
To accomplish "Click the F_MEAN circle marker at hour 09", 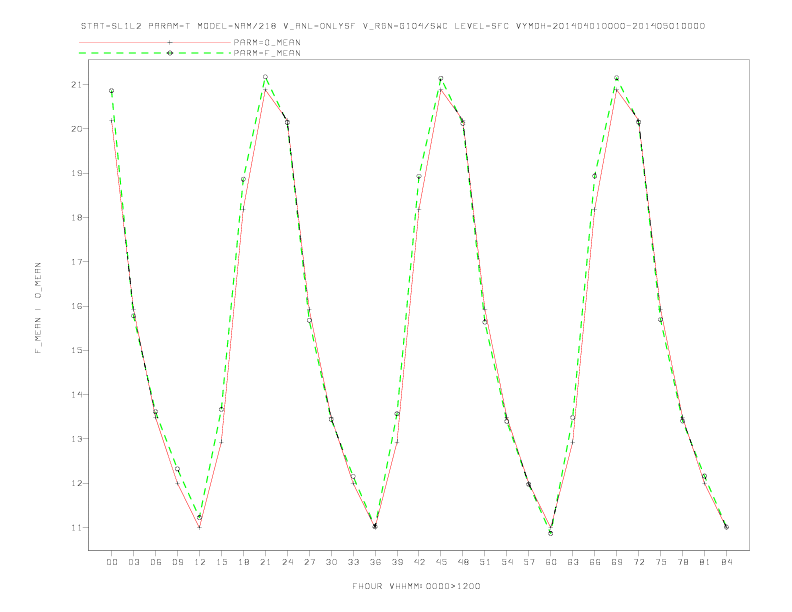I will coord(177,469).
